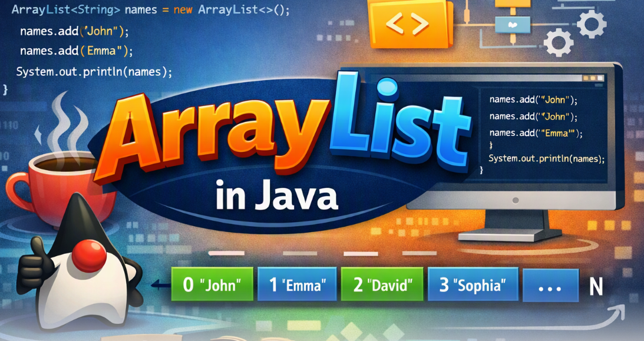Click the letter N after the array cells
The height and width of the screenshot is (341, 644).
pyautogui.click(x=596, y=287)
